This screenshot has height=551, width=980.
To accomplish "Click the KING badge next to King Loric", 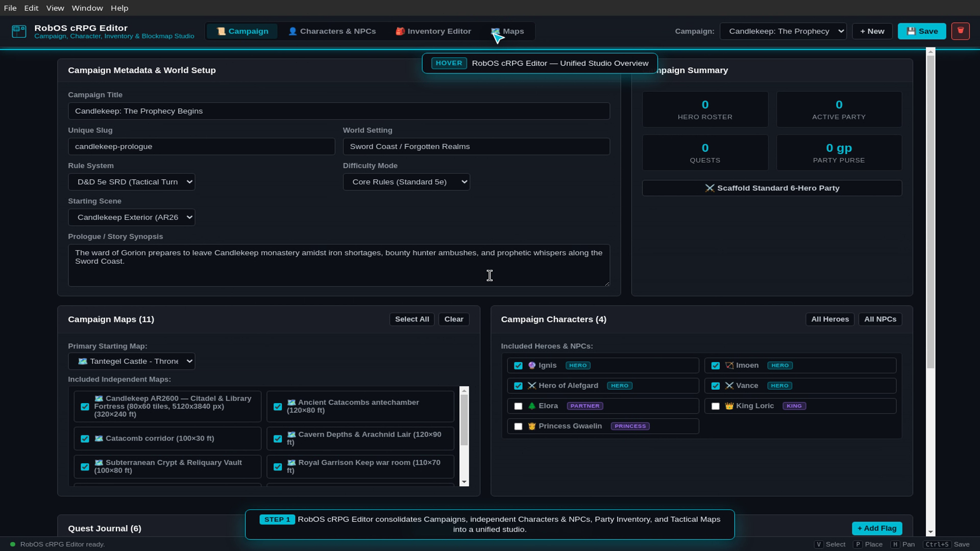I will pos(794,406).
